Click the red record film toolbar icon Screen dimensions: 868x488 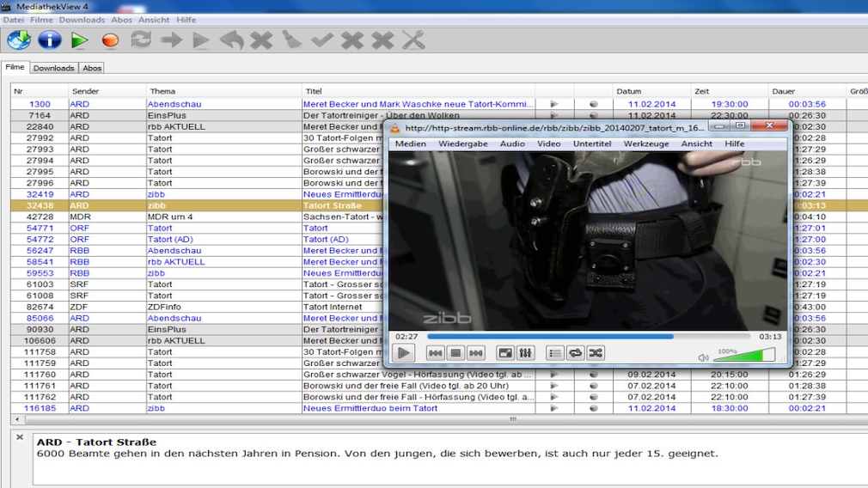coord(110,40)
